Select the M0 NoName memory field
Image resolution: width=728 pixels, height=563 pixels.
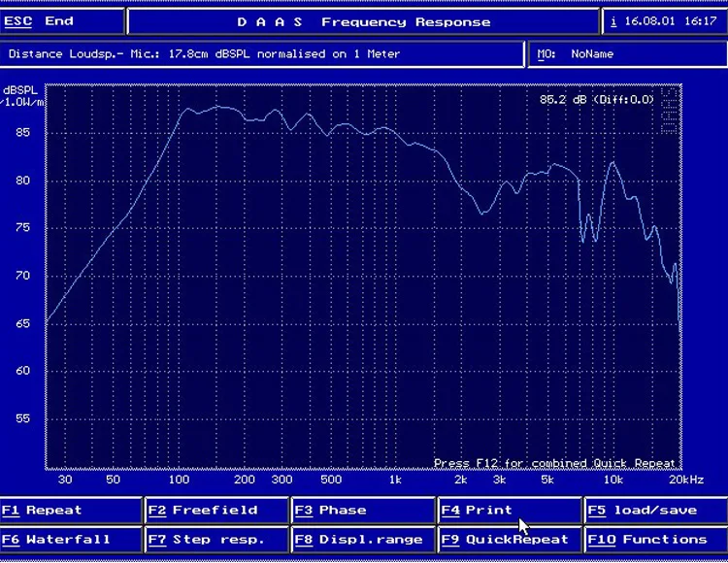(628, 53)
